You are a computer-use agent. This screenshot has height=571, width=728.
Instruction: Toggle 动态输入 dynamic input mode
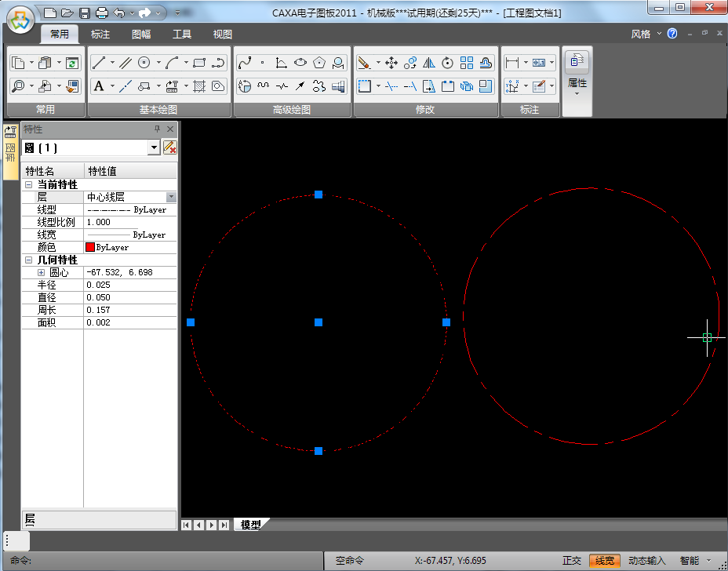pos(646,561)
